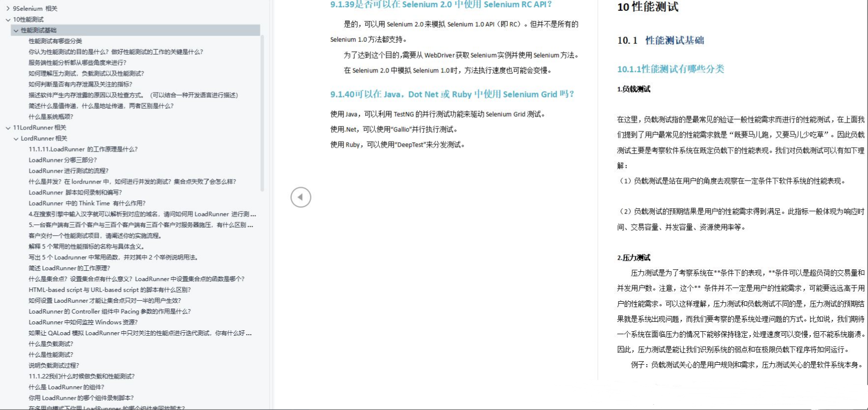Image resolution: width=868 pixels, height=410 pixels.
Task: Collapse the 性能测试基础 bookmark subsection
Action: [x=16, y=30]
